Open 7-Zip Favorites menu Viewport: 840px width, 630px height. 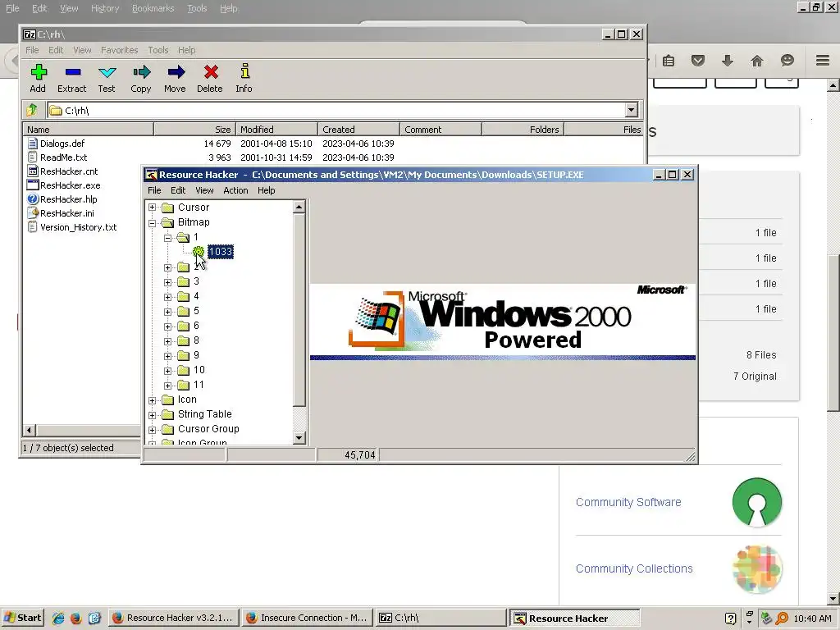pyautogui.click(x=120, y=50)
